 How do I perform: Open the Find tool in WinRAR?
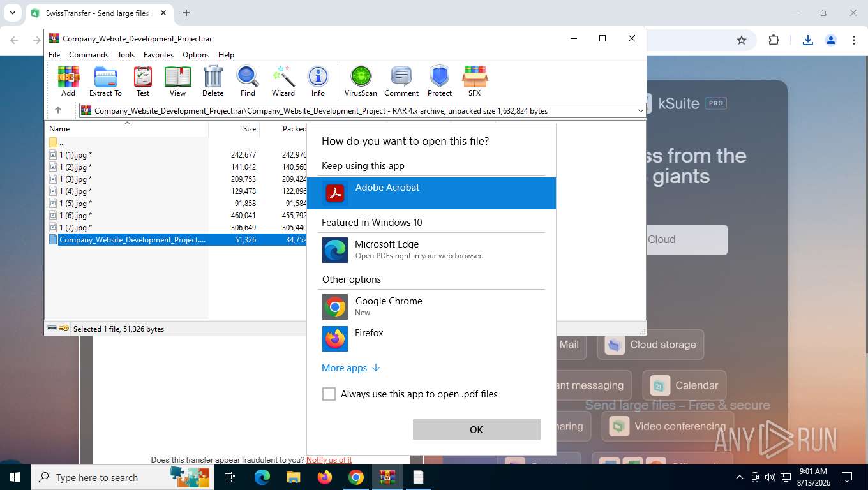pos(248,81)
